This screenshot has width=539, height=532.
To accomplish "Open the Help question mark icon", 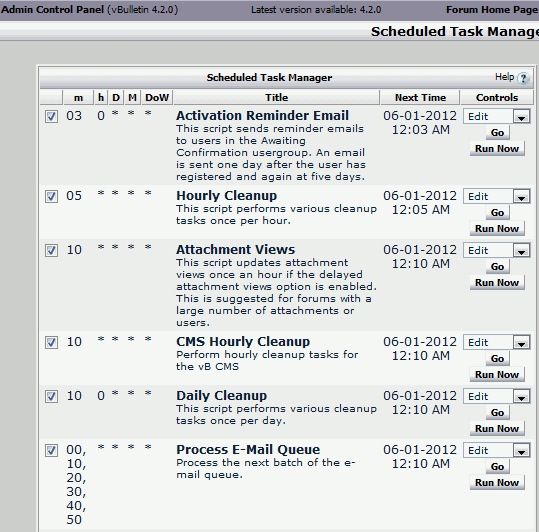I will (523, 78).
